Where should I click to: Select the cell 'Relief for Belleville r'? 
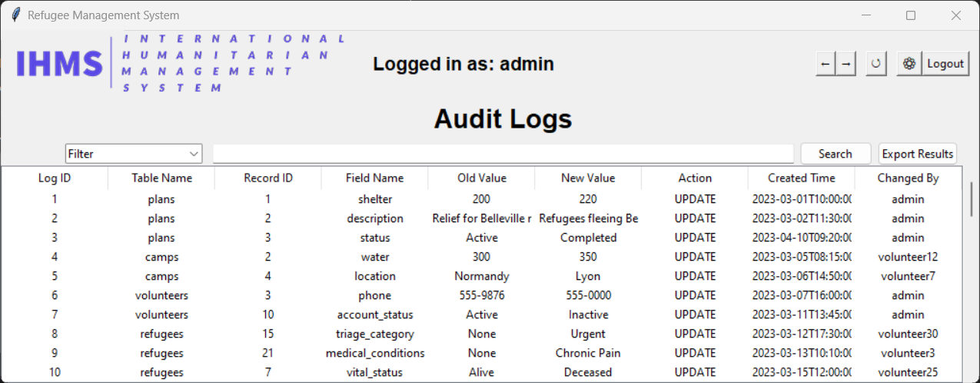482,218
